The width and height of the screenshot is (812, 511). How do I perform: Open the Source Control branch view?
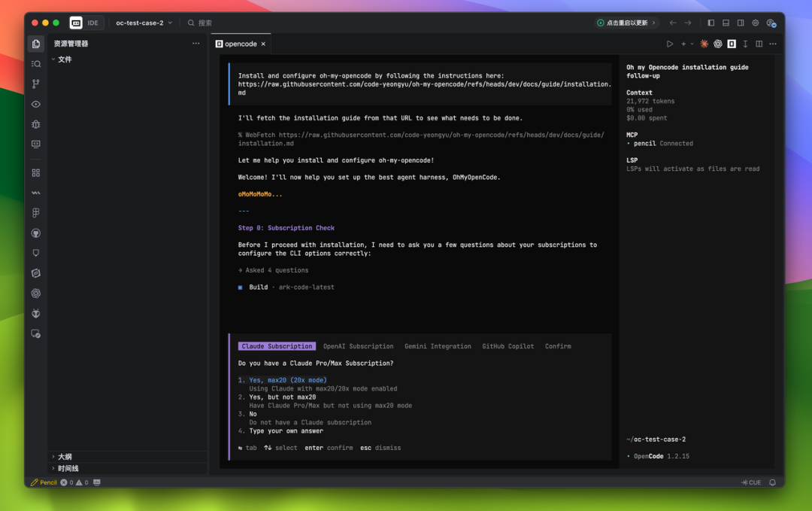point(36,84)
